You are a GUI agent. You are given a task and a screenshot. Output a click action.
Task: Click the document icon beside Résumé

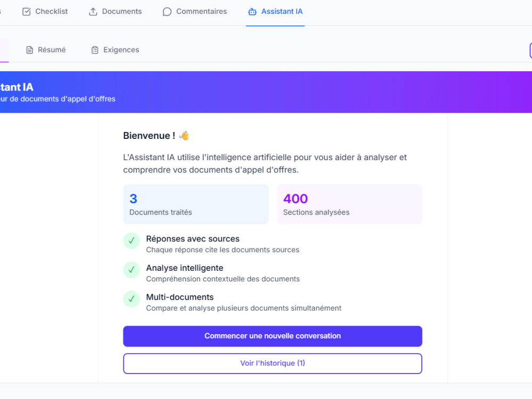click(x=29, y=50)
